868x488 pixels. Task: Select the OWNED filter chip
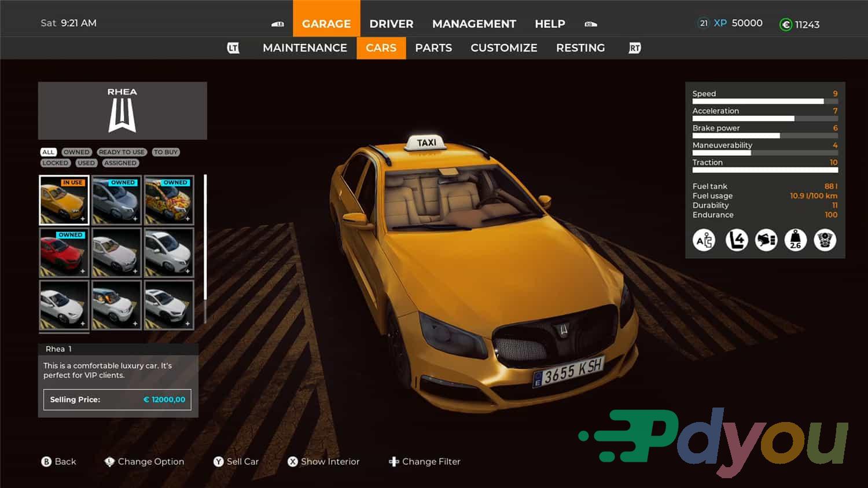pyautogui.click(x=76, y=152)
